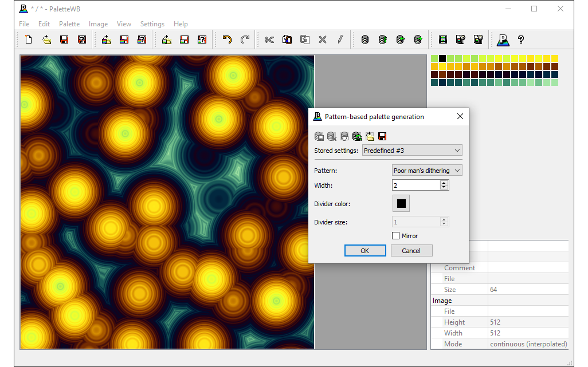Click the green-arrow database icon in dialog
The image size is (588, 367).
coord(357,136)
